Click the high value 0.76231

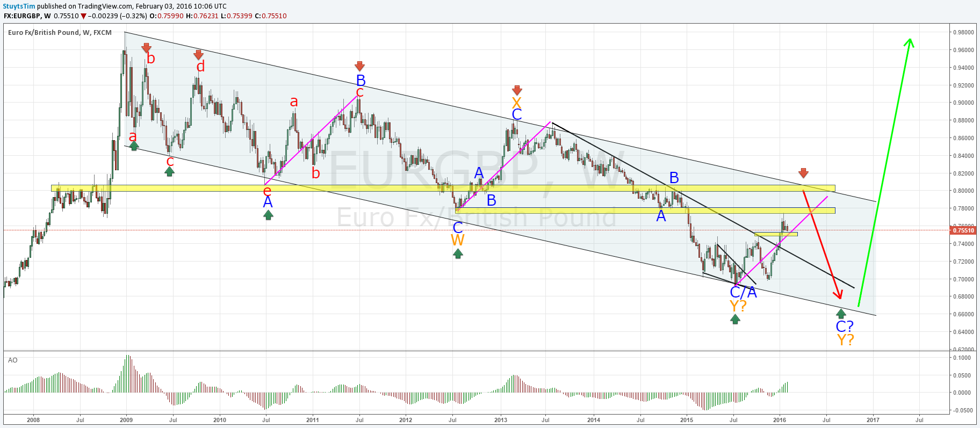(206, 16)
